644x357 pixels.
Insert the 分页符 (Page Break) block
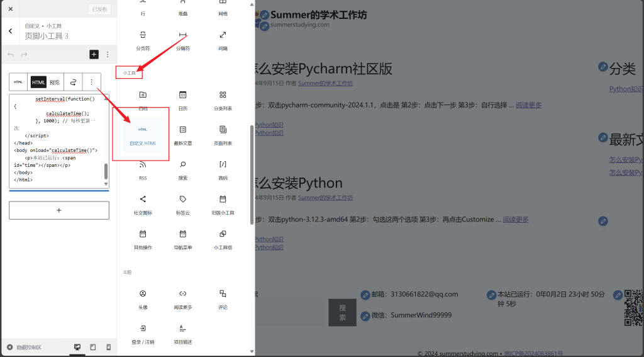[143, 40]
